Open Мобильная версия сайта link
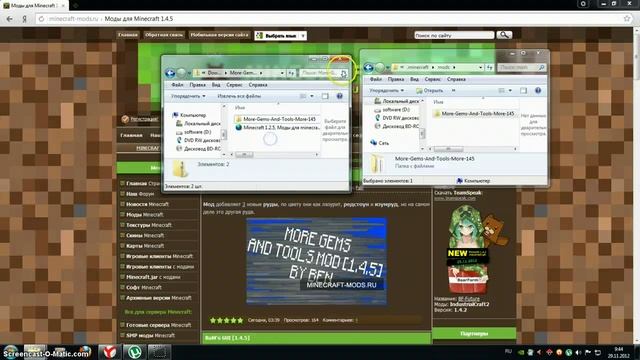The image size is (640, 360). (x=219, y=35)
